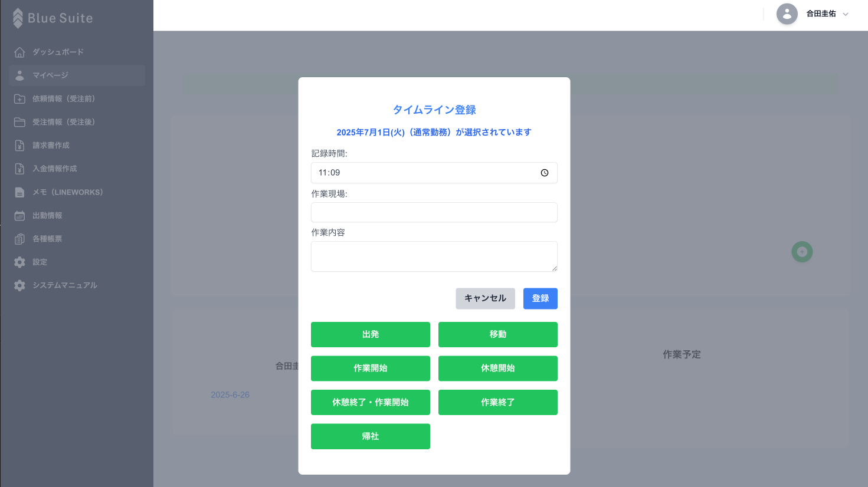Focus the 作業現場 input field
Viewport: 868px width, 487px height.
coord(434,212)
